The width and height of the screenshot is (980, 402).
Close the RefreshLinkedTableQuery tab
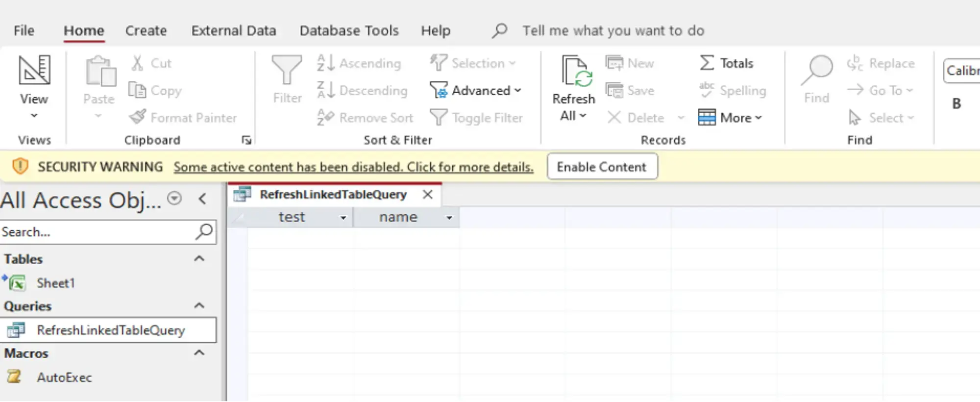427,194
